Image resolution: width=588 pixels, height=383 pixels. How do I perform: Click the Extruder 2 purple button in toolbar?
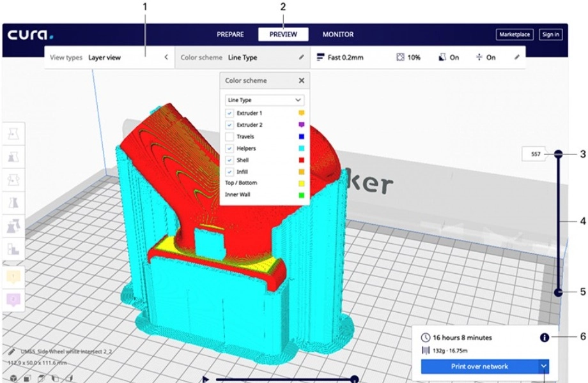point(13,299)
